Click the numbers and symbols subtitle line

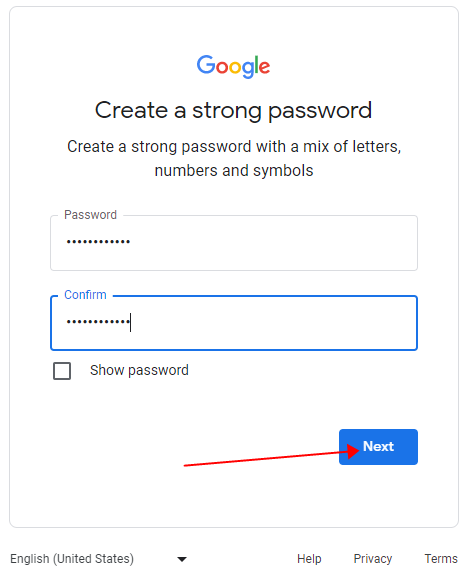(x=234, y=171)
